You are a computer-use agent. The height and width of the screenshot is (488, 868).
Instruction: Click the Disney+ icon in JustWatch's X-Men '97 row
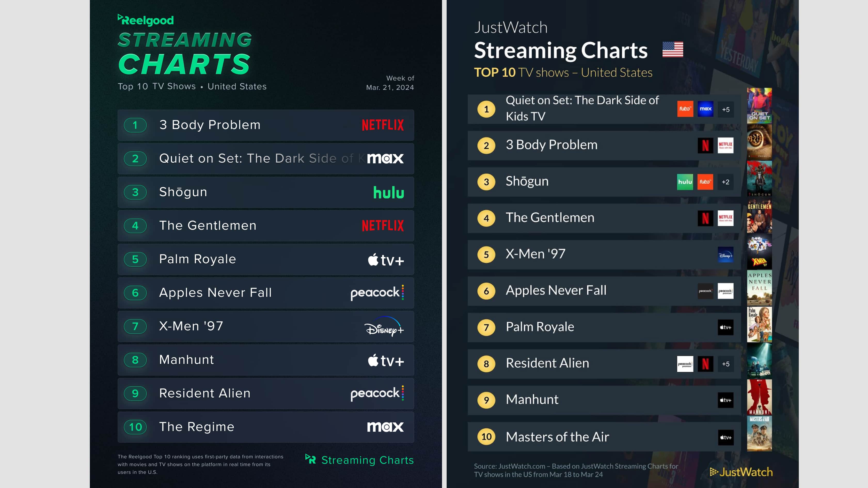coord(725,255)
